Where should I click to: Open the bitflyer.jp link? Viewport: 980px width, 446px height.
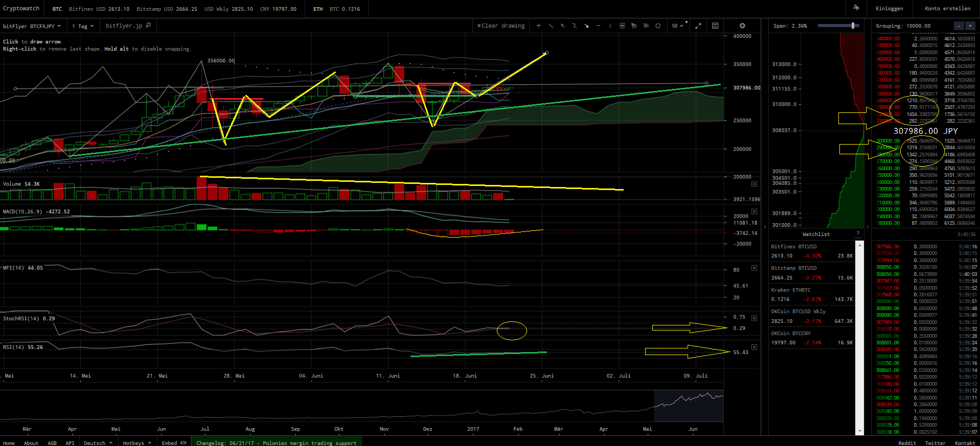124,26
